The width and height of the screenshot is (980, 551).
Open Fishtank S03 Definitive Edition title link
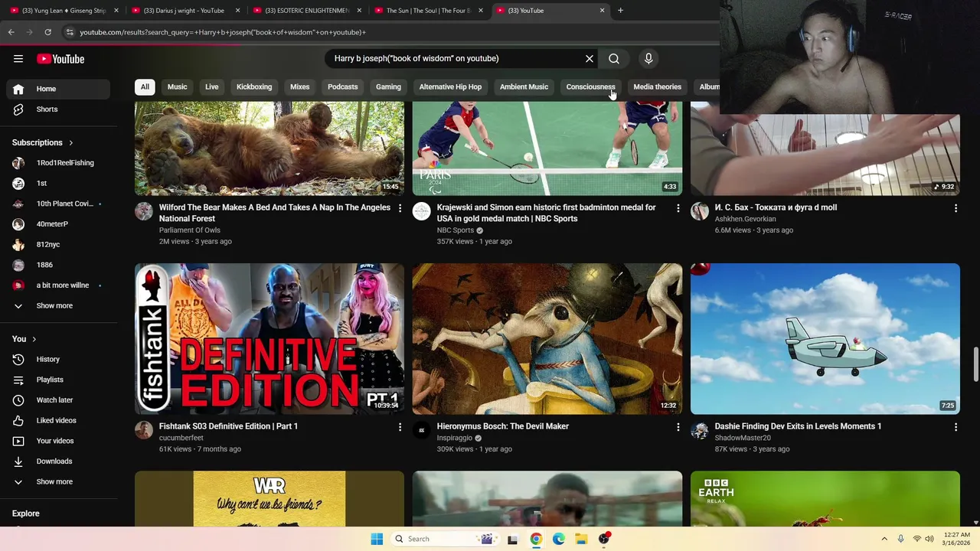pyautogui.click(x=228, y=426)
